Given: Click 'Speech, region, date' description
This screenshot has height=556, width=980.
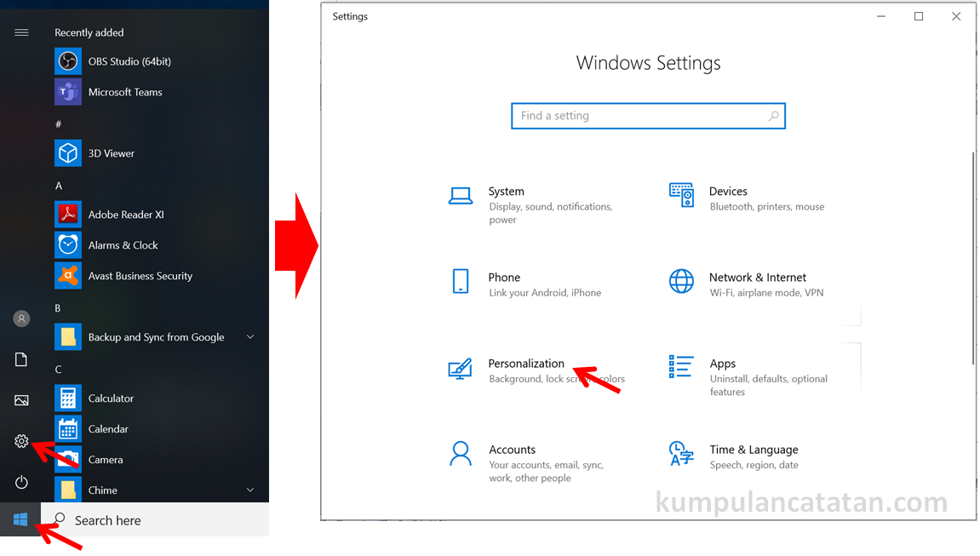Looking at the screenshot, I should point(754,465).
